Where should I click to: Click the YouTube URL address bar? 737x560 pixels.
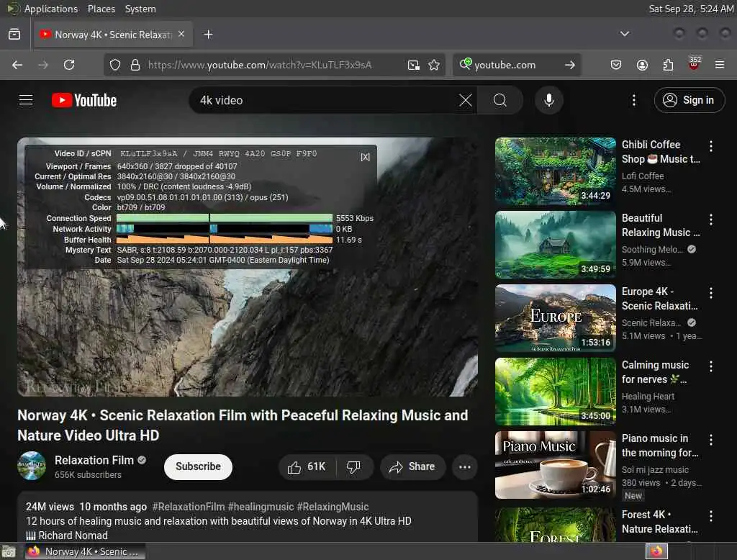[260, 65]
